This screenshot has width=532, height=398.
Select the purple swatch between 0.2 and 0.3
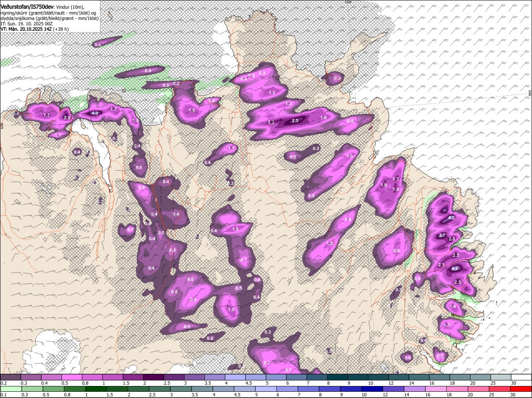pos(10,377)
